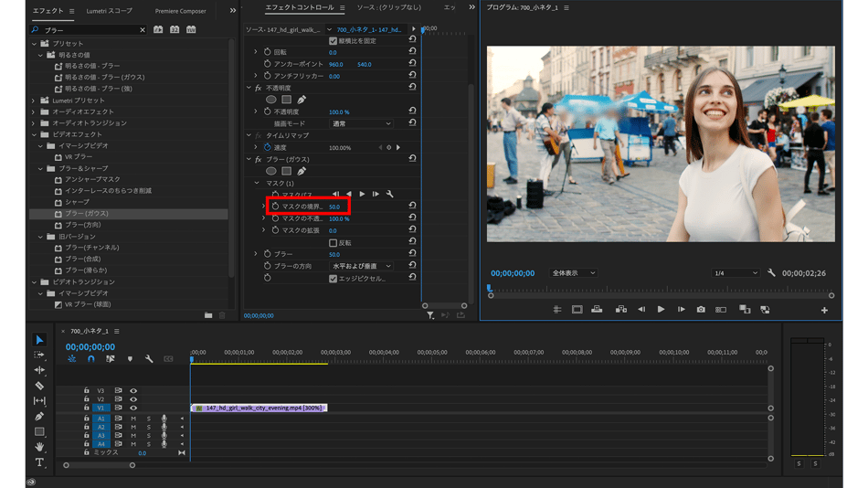868x488 pixels.
Task: Click the pen mask tool under ブラー (ガウス)
Action: [x=302, y=171]
